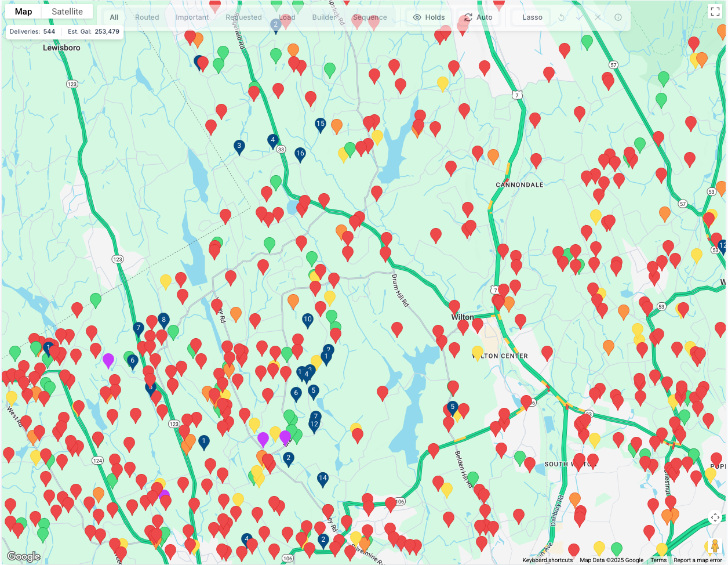Activate the Lasso selection button
The height and width of the screenshot is (565, 728).
[x=532, y=17]
